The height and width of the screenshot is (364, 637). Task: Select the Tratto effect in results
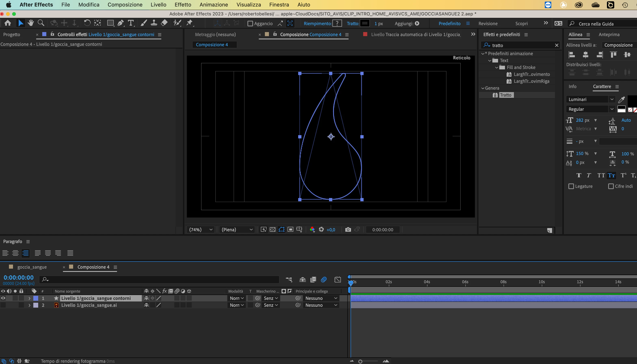[x=506, y=95]
